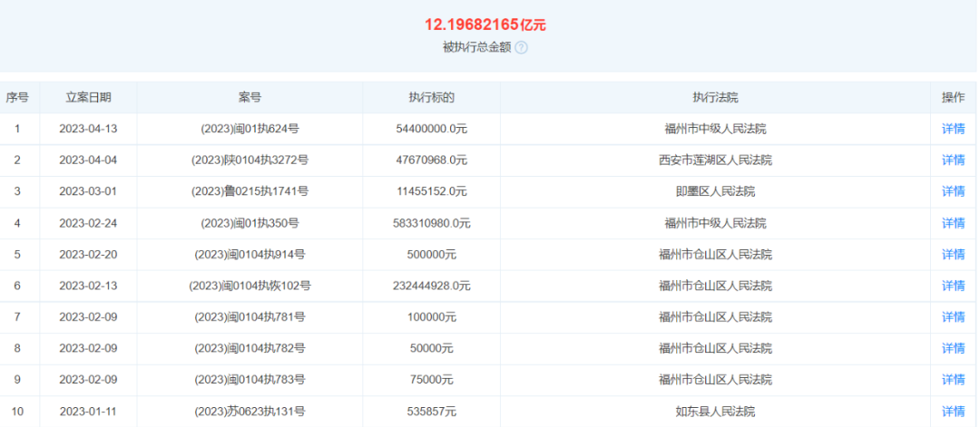Select case number (2023)闽0104执914号
Viewport: 980px width, 427px height.
(x=250, y=255)
